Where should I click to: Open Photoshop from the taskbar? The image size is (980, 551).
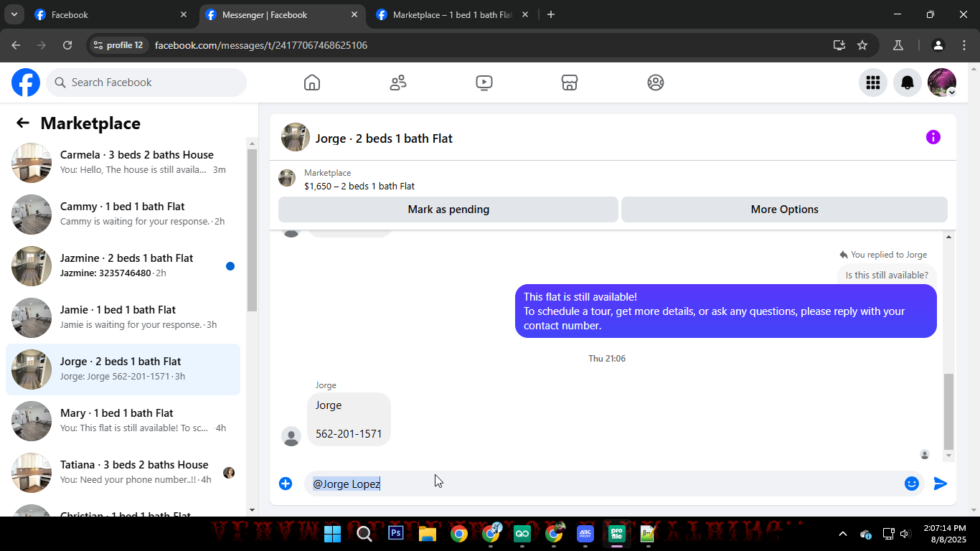[395, 533]
